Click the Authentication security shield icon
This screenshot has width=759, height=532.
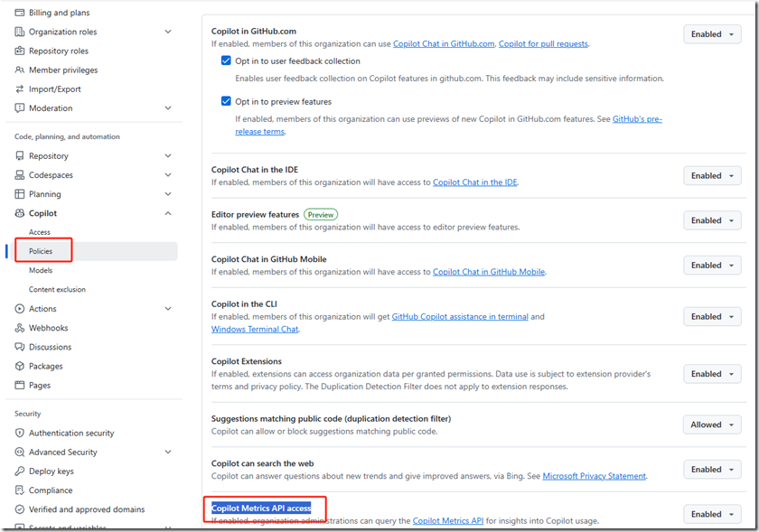tap(19, 433)
